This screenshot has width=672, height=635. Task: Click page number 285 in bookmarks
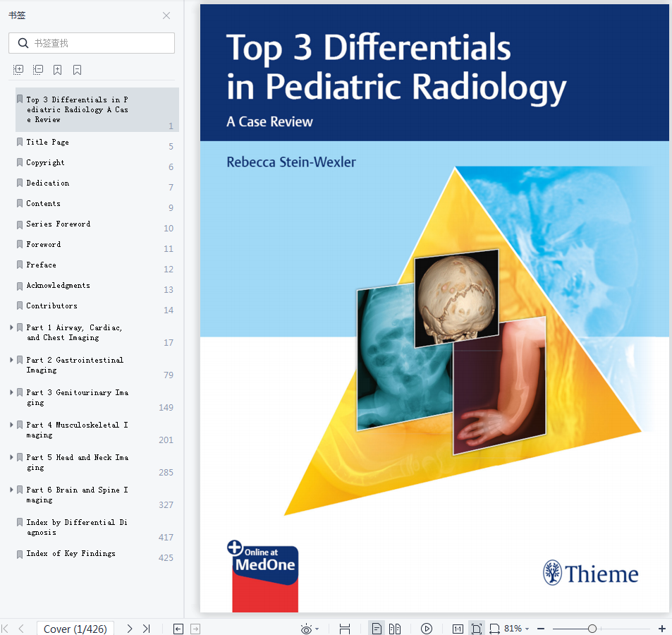tap(166, 473)
